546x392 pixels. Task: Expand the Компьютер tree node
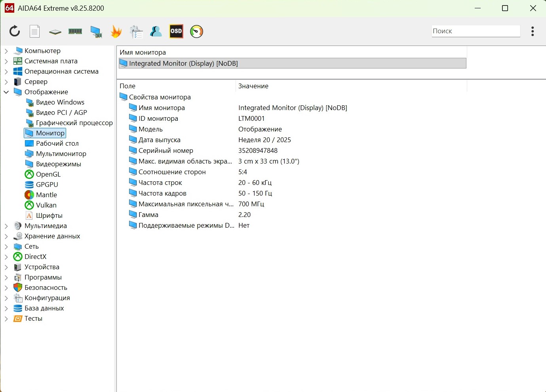tap(6, 51)
